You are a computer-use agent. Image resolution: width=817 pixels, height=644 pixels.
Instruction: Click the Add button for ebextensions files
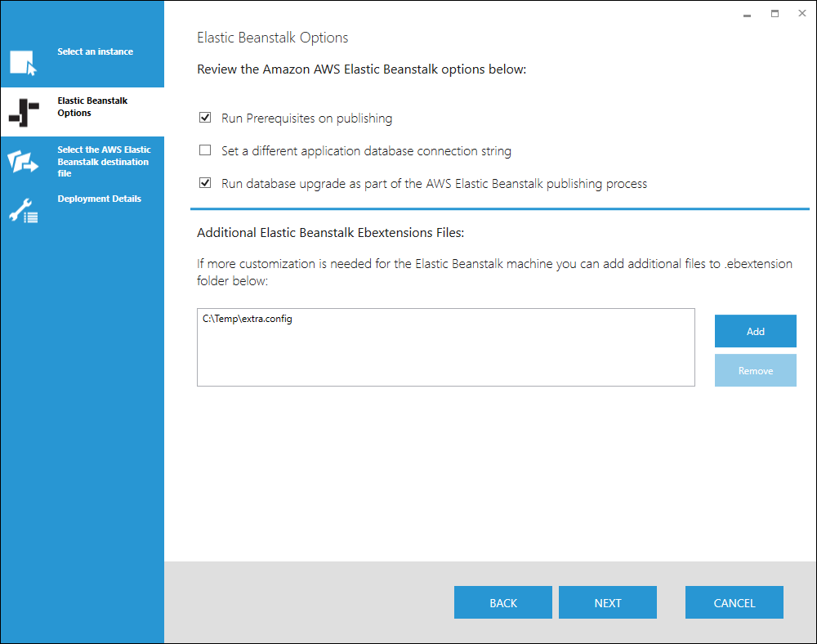pyautogui.click(x=755, y=331)
